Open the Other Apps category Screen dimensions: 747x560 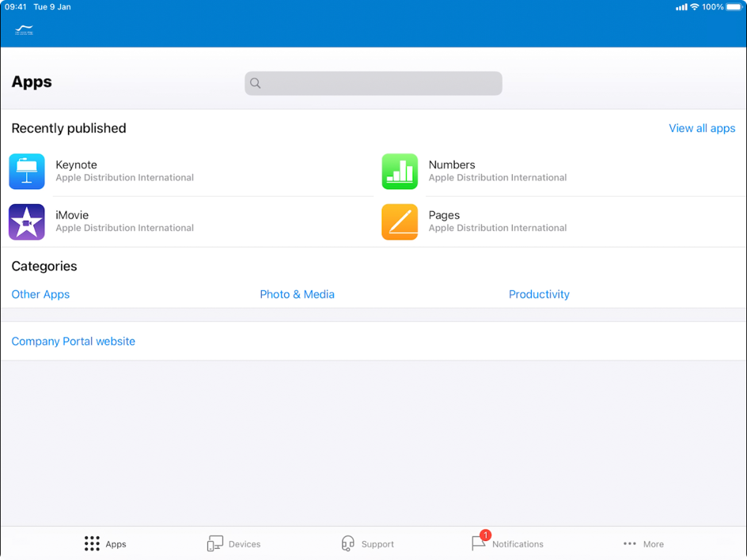click(40, 294)
